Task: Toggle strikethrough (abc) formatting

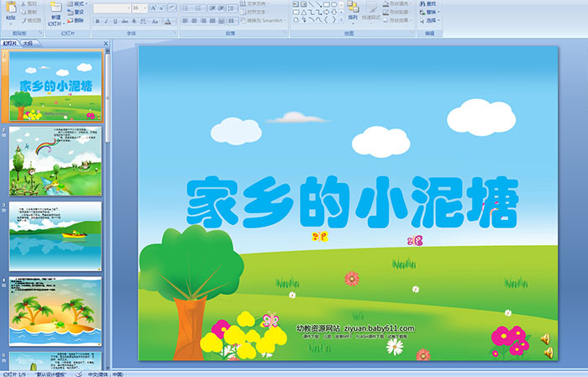Action: click(124, 21)
